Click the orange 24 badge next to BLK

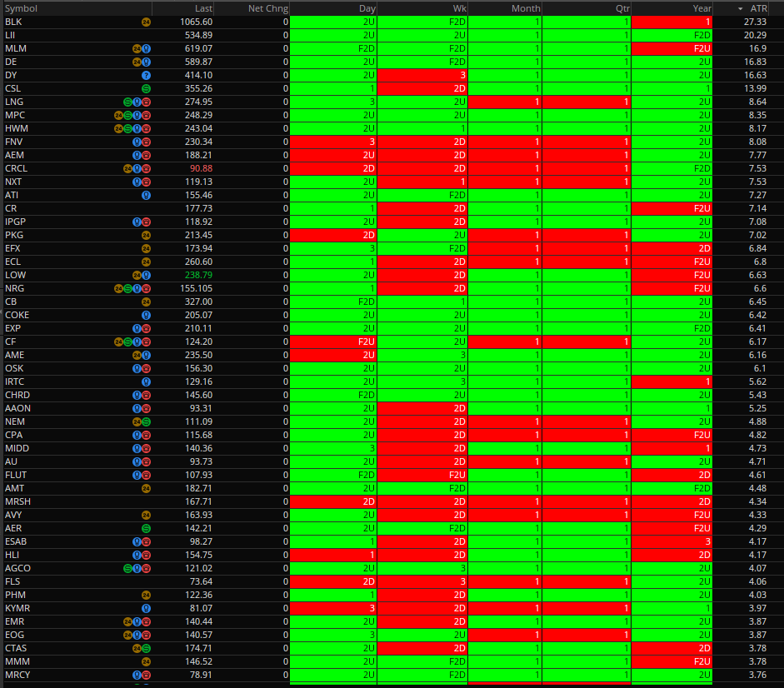click(x=146, y=22)
